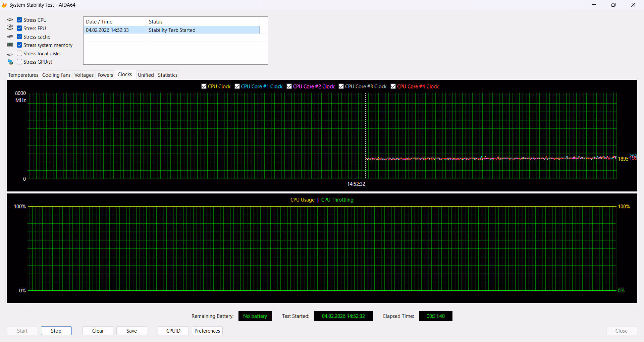Click the system memory module icon
This screenshot has height=342, width=644.
(10, 45)
